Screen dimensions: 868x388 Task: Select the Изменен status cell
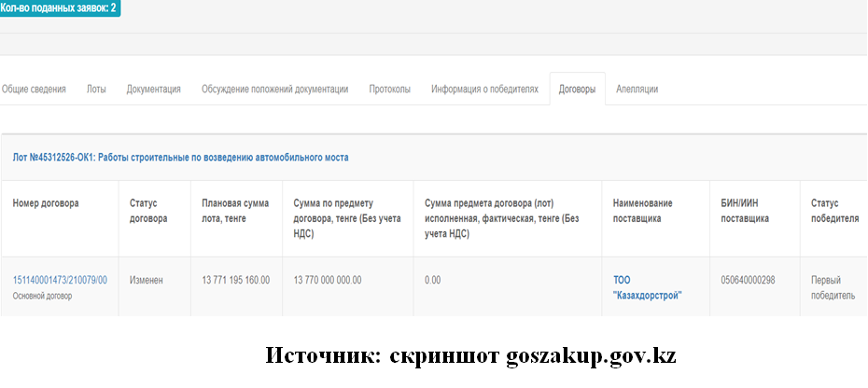pyautogui.click(x=147, y=280)
